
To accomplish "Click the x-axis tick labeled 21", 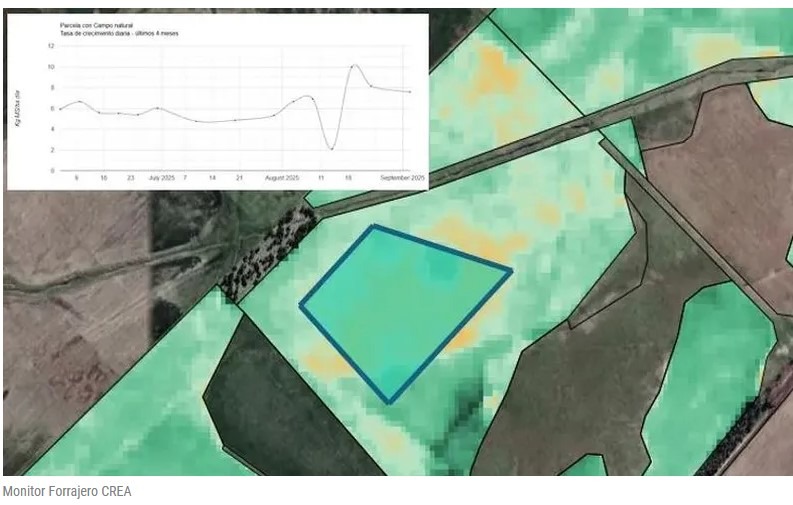I will (x=239, y=177).
